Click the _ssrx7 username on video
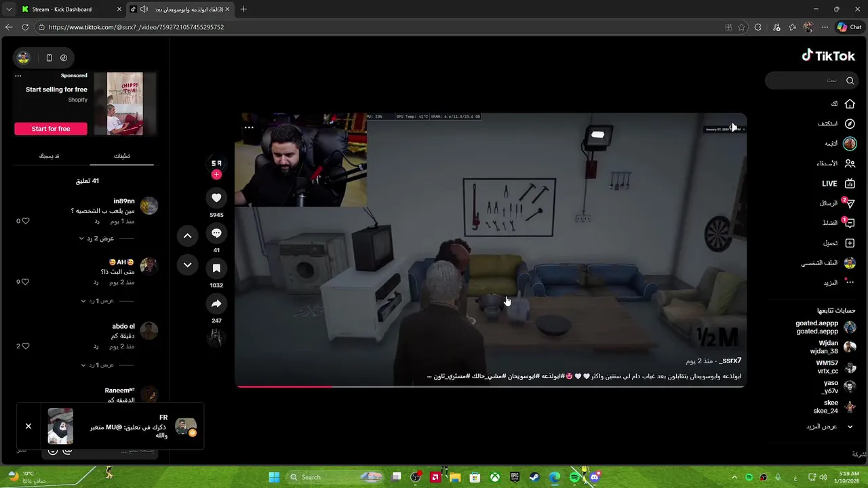The width and height of the screenshot is (868, 488). pyautogui.click(x=731, y=361)
